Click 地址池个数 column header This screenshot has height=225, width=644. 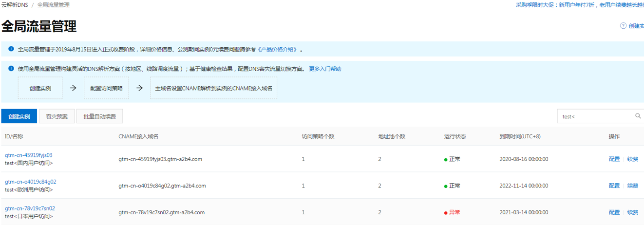(392, 136)
